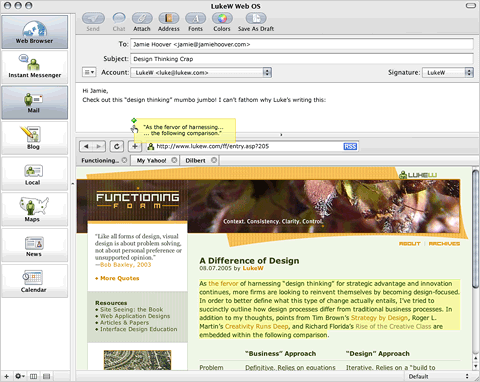Open the Creativity Runs Deep link
This screenshot has width=480, height=382.
tap(257, 327)
